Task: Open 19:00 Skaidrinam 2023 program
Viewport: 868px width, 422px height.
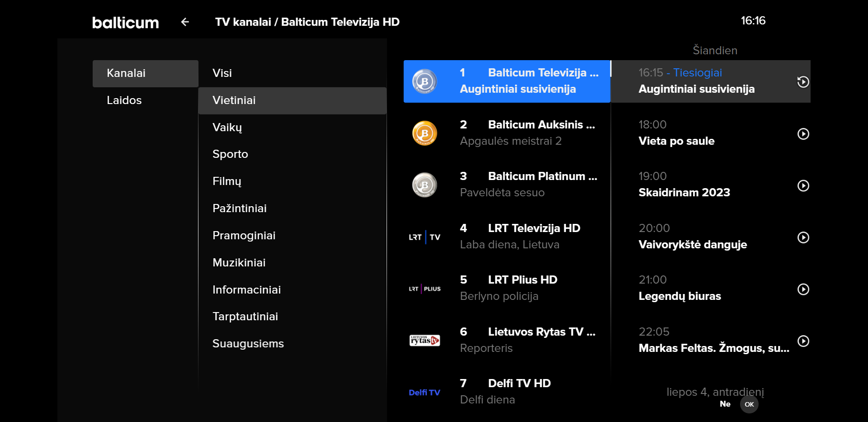Action: click(x=711, y=185)
